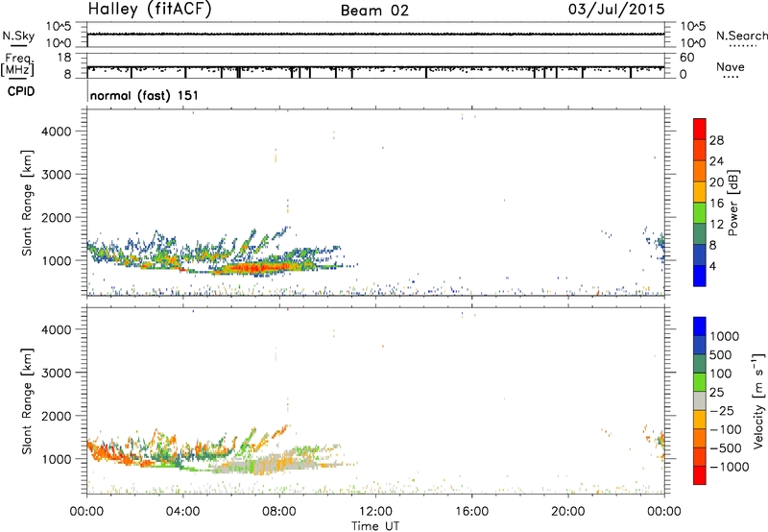Screen dimensions: 768x532
Task: Click the "Beam 02" heading
Action: [374, 11]
